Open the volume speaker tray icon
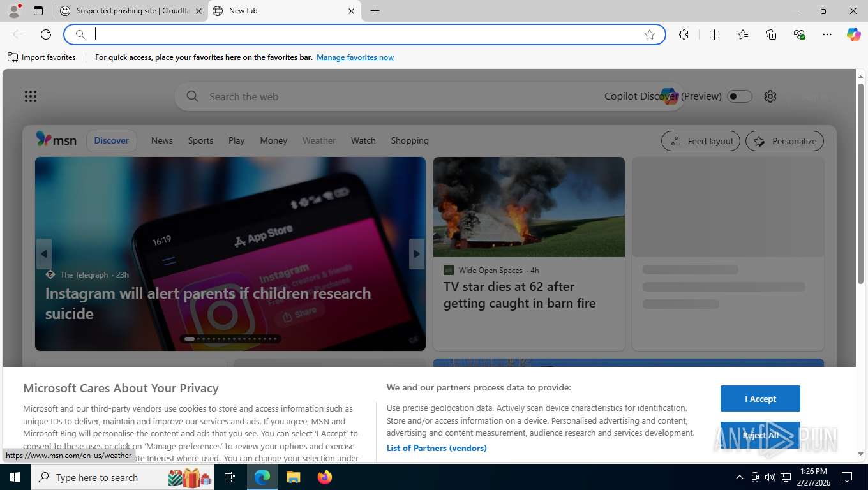Viewport: 868px width, 490px height. 770,477
